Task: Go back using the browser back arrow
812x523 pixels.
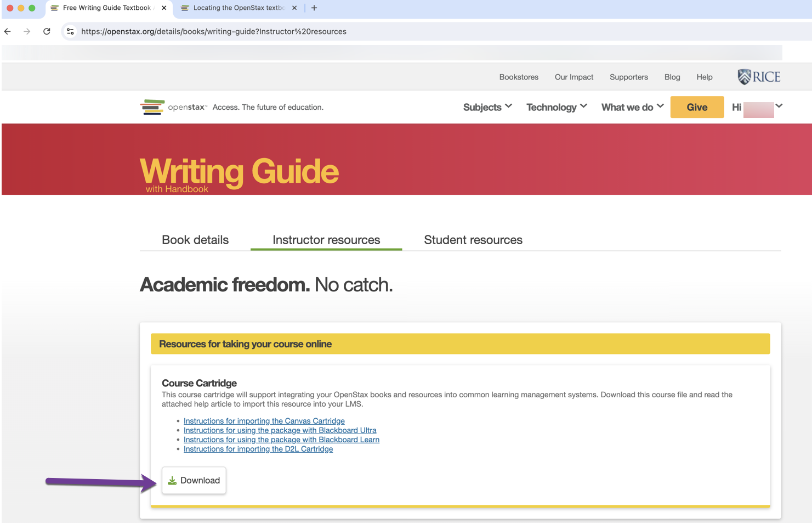Action: pyautogui.click(x=7, y=31)
